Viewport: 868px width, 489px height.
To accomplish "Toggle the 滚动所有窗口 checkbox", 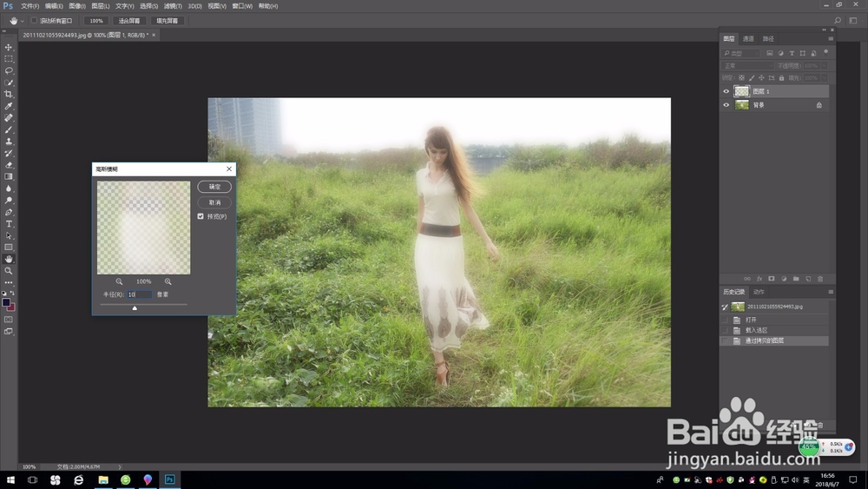I will tap(35, 21).
